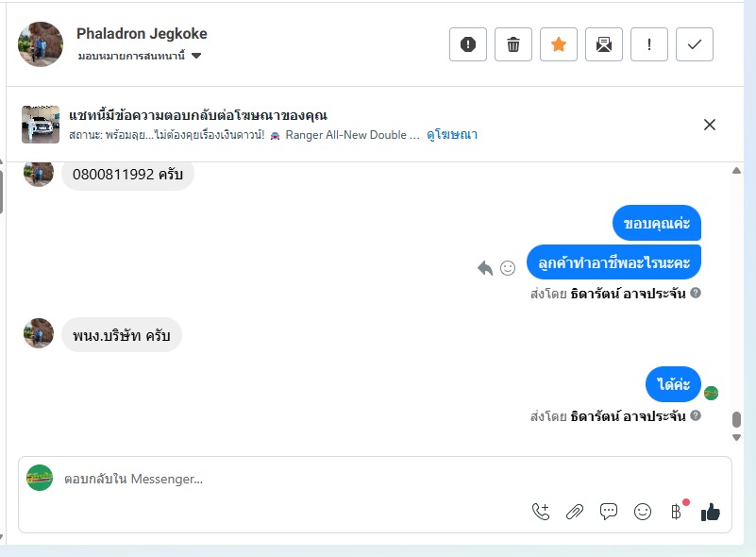Image resolution: width=756 pixels, height=557 pixels.
Task: Send a thumbs up like
Action: 710,512
